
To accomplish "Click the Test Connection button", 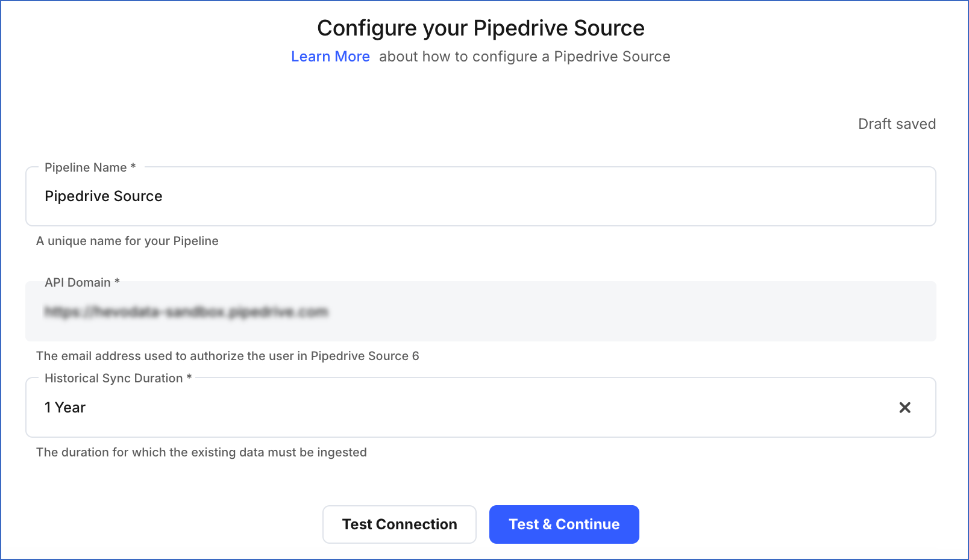I will pyautogui.click(x=399, y=524).
